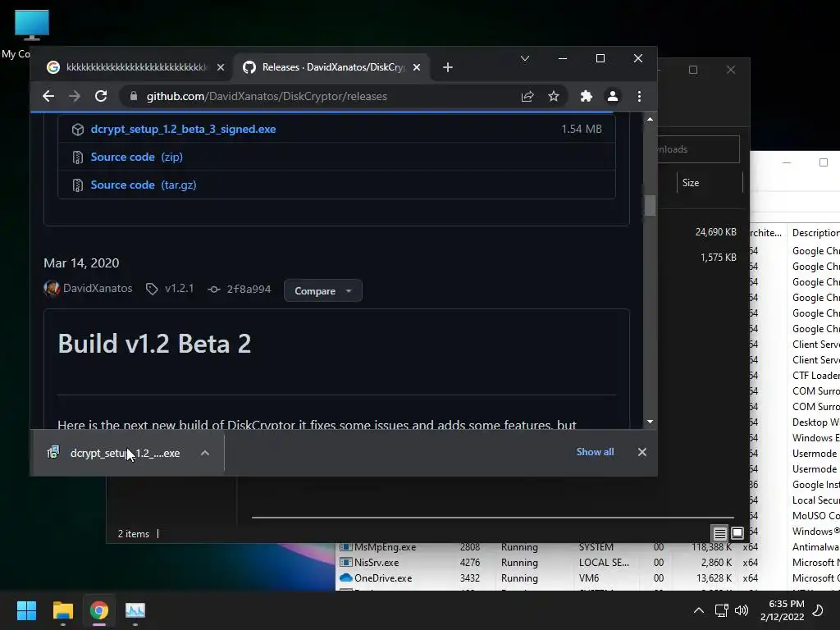Viewport: 840px width, 630px height.
Task: Click Description column header in Task Manager
Action: 815,232
